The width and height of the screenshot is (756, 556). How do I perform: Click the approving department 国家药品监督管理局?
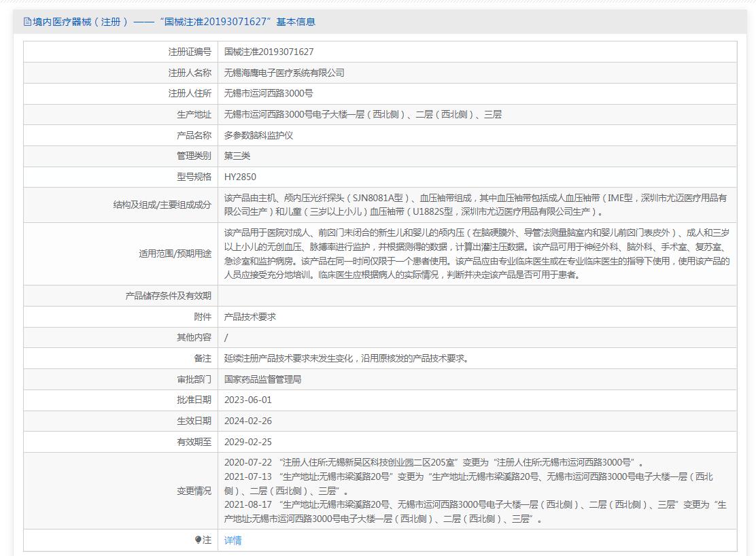262,379
